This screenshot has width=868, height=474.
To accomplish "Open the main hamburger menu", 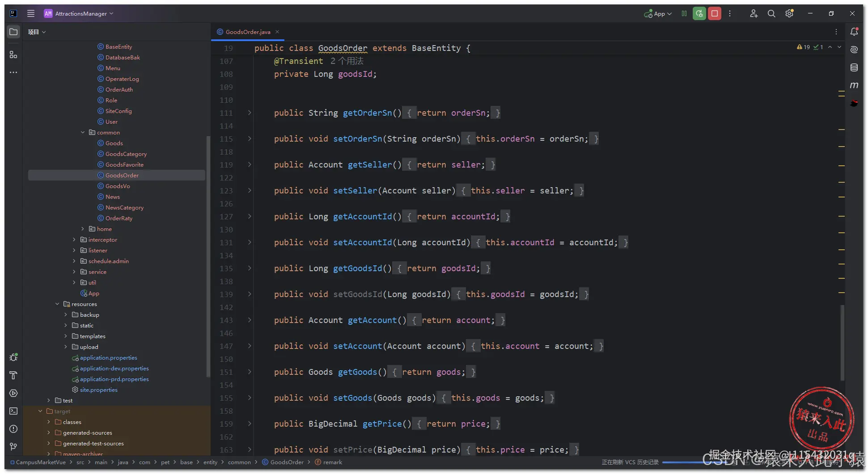I will click(x=31, y=13).
